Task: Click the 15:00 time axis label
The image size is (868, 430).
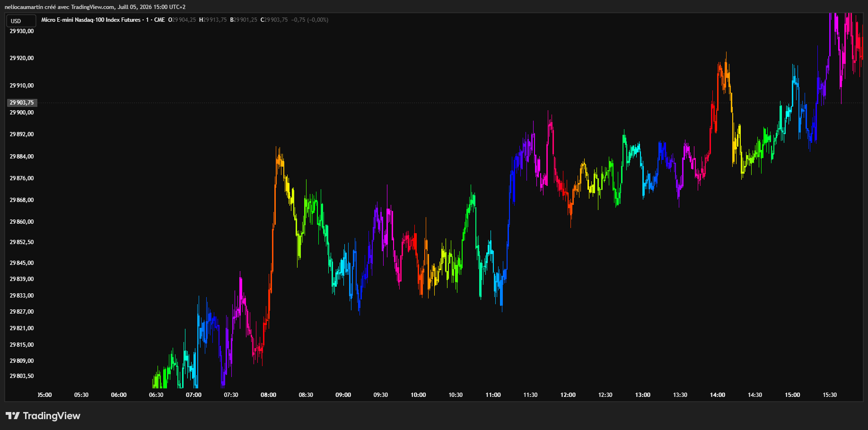Action: pos(792,395)
